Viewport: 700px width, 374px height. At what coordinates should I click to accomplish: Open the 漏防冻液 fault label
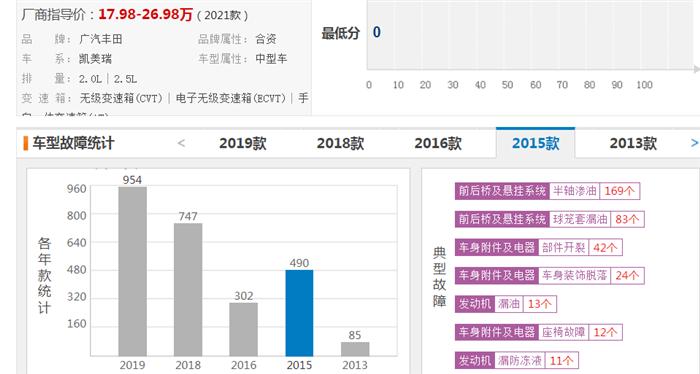click(x=520, y=360)
